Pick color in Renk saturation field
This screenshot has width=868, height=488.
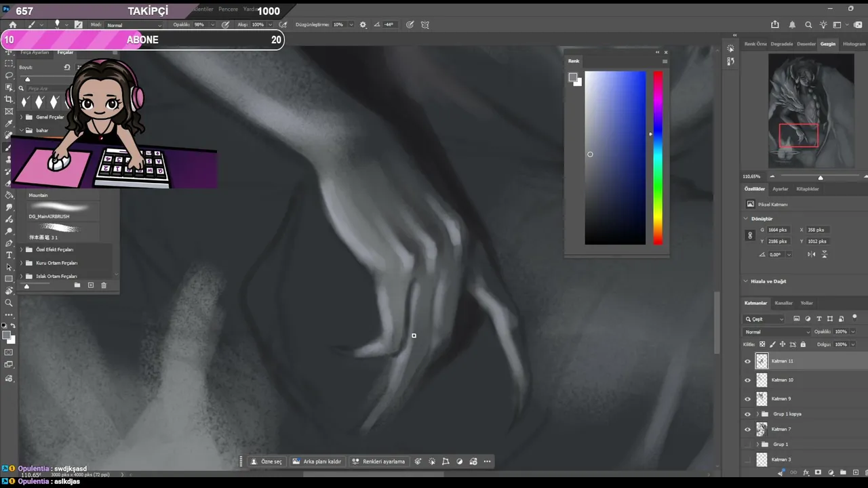pyautogui.click(x=615, y=157)
